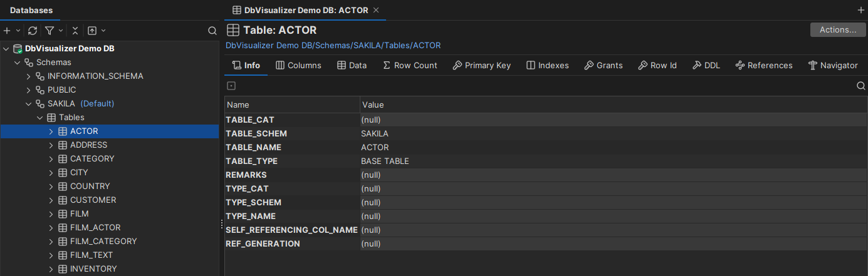The height and width of the screenshot is (276, 868).
Task: Click the PUBLIC schema icon
Action: pos(40,90)
